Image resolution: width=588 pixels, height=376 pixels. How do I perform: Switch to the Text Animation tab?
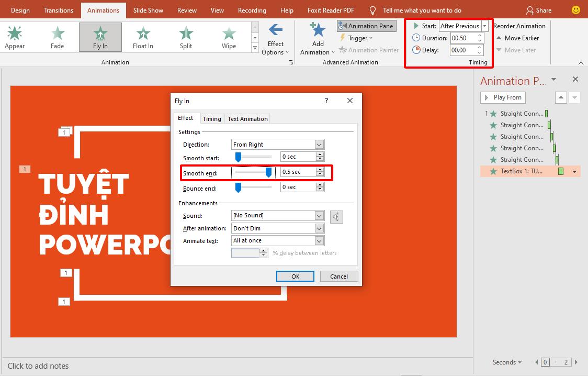click(x=247, y=118)
